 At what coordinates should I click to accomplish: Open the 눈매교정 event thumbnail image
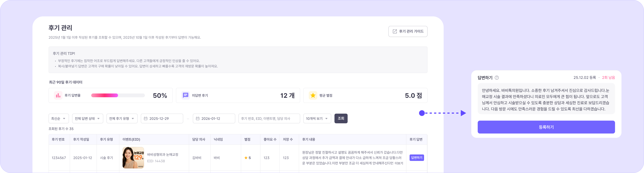click(133, 158)
